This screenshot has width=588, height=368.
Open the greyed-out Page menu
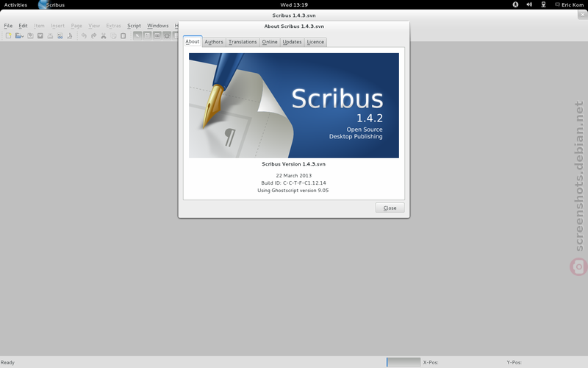pos(76,26)
